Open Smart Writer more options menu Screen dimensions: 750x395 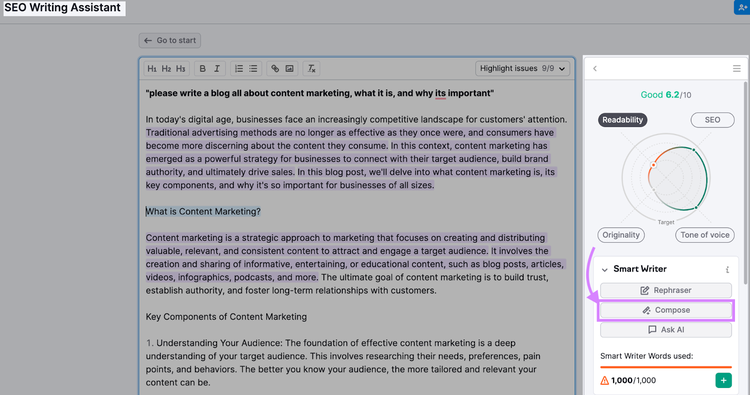pyautogui.click(x=727, y=270)
